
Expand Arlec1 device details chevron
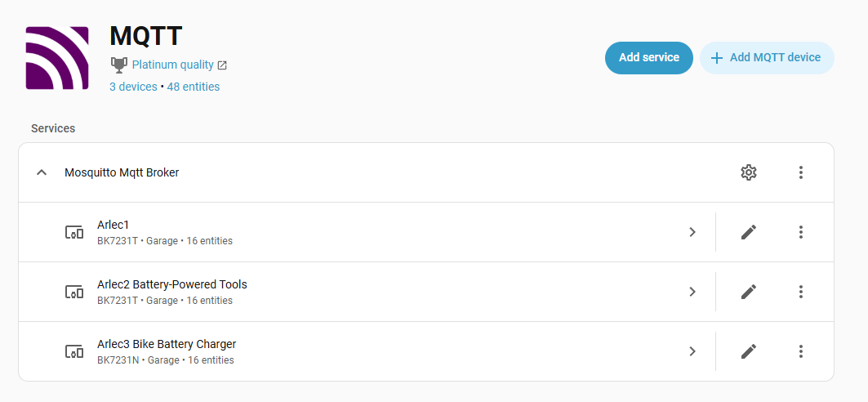(x=692, y=232)
